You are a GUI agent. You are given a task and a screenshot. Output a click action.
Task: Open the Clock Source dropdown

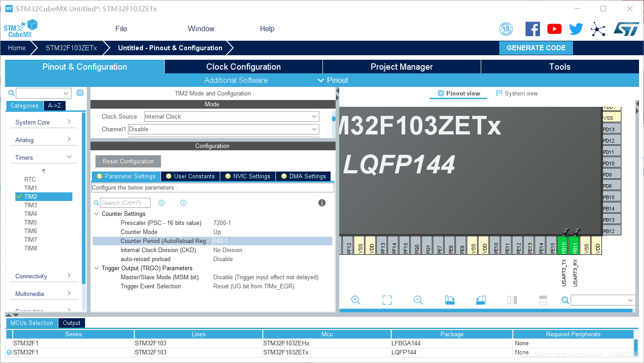232,117
